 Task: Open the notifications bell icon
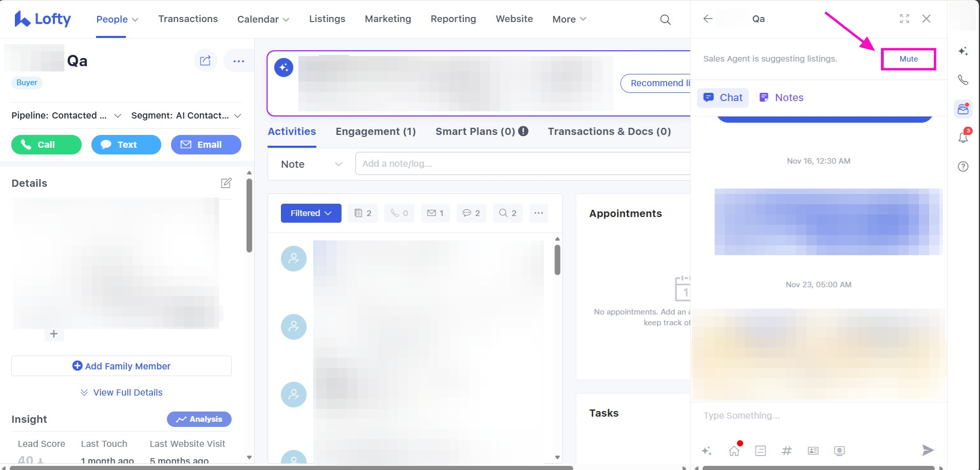click(963, 137)
